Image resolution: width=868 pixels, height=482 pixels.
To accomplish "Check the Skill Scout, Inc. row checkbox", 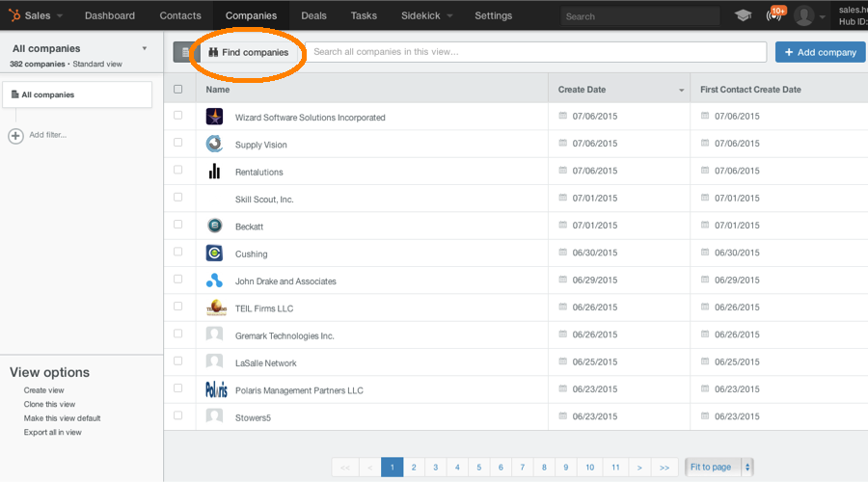I will (x=177, y=197).
